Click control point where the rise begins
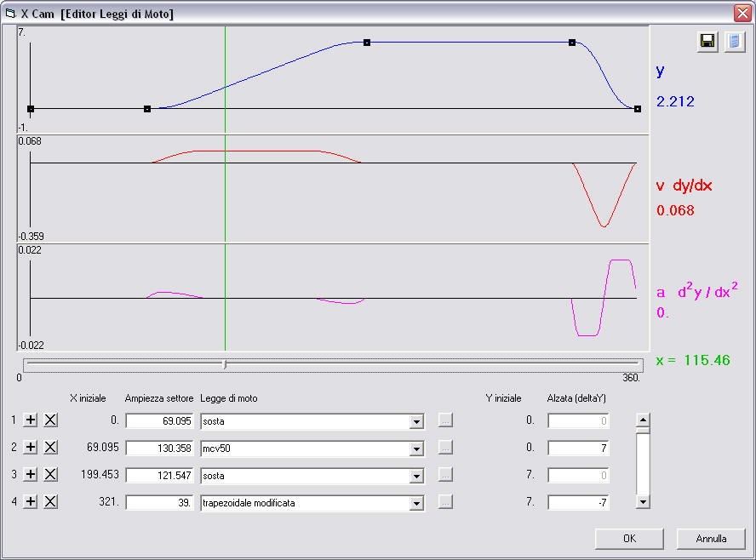The height and width of the screenshot is (560, 756). 147,109
